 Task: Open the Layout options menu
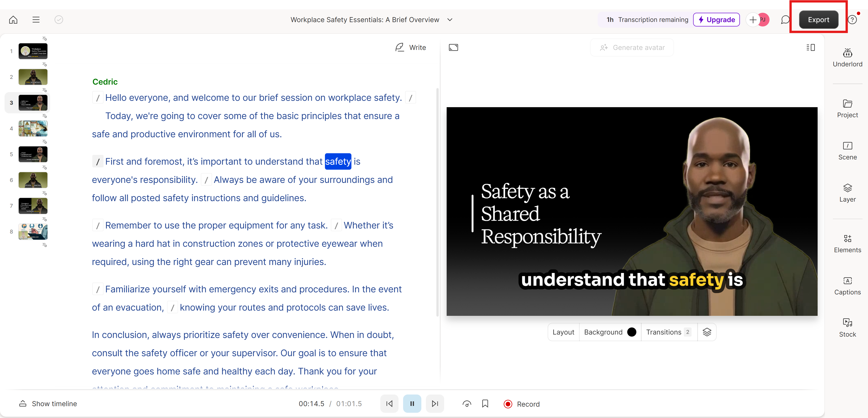[x=563, y=332]
